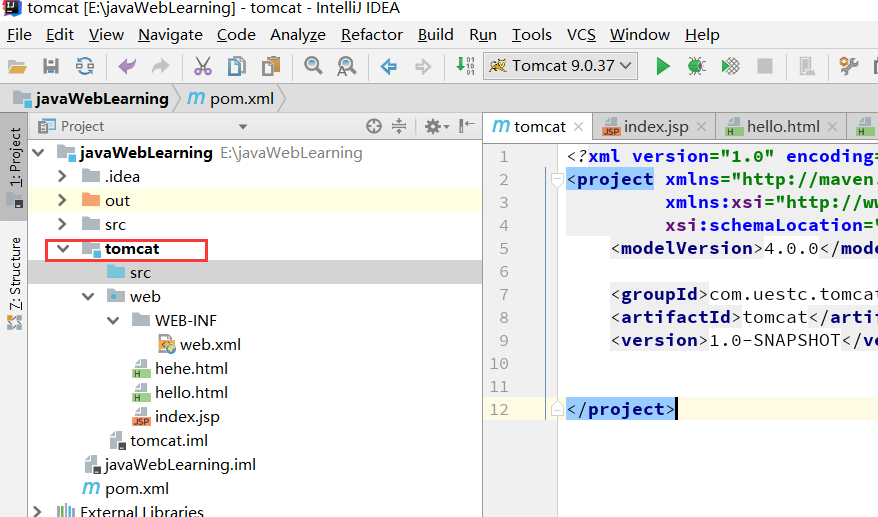
Task: Click the Redo arrow icon
Action: coord(161,66)
